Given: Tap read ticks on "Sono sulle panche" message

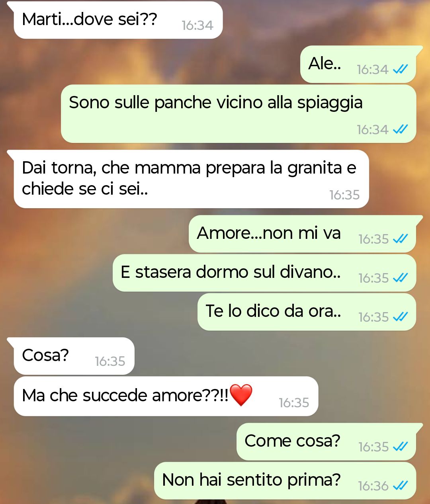Looking at the screenshot, I should (x=400, y=129).
